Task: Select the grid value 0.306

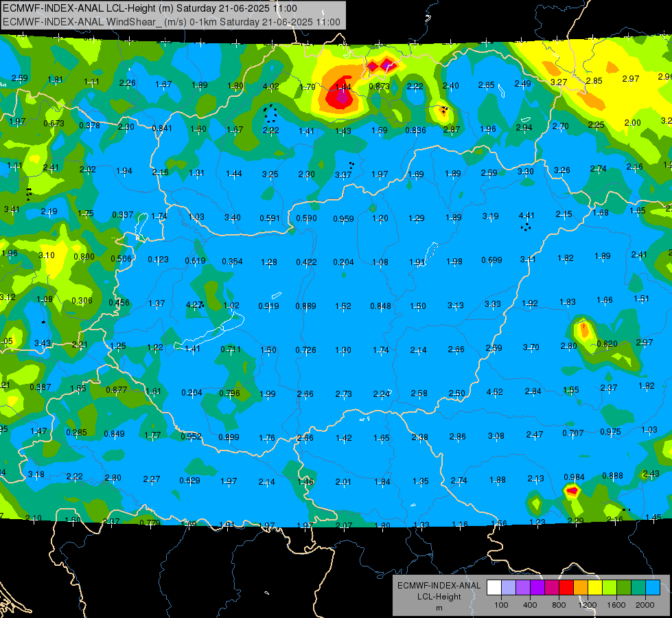Action: 82,300
